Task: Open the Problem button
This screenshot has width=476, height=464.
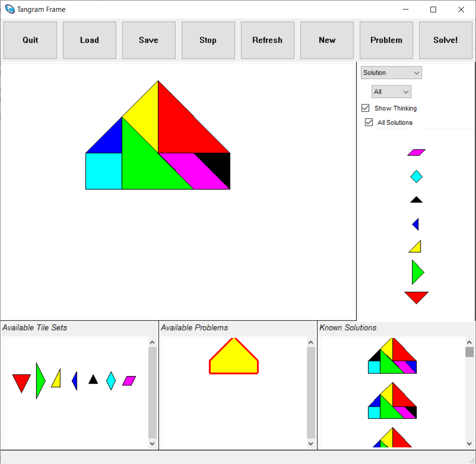Action: tap(386, 40)
